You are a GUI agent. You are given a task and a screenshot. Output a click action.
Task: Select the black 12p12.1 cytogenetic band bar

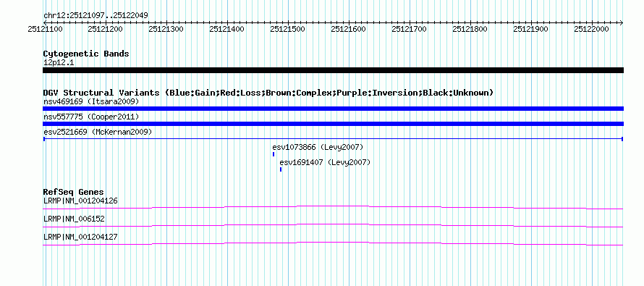click(x=333, y=70)
